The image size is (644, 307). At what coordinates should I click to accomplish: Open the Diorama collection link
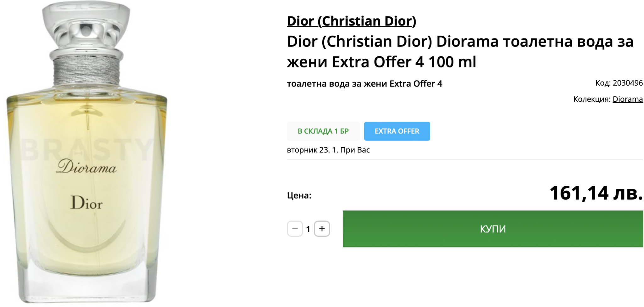[x=627, y=99]
